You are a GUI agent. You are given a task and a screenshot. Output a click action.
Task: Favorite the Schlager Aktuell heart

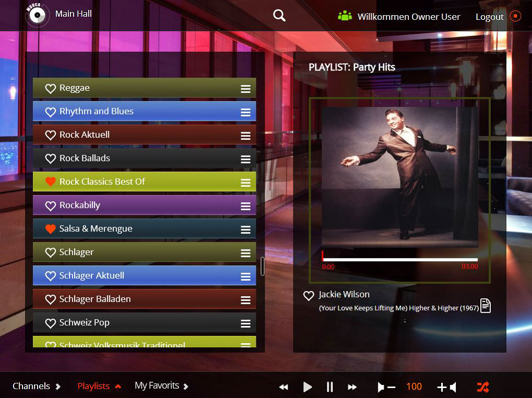click(51, 276)
